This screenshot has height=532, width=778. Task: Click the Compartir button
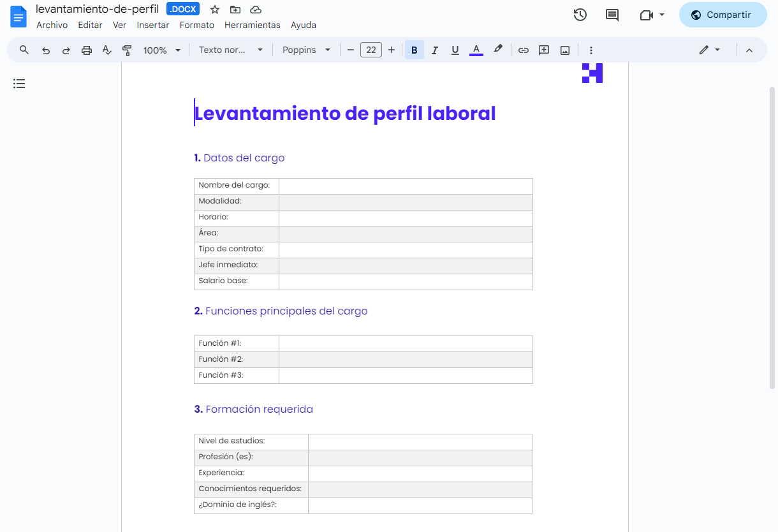[x=723, y=14]
